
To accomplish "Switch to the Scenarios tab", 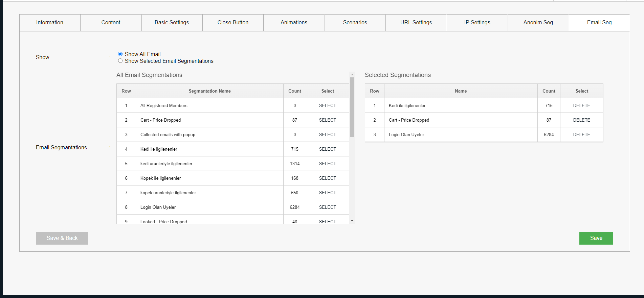I will pos(355,23).
